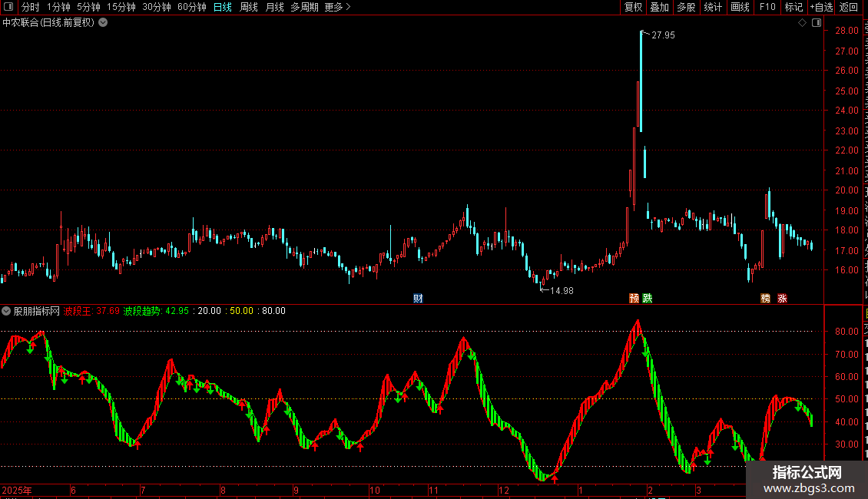
Task: Select the 30分钟 period
Action: pos(157,7)
